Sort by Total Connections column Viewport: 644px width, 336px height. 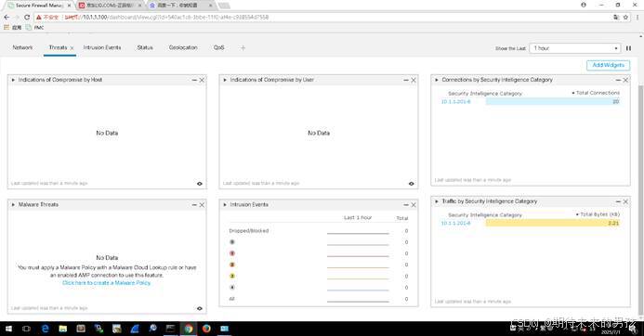pyautogui.click(x=596, y=93)
